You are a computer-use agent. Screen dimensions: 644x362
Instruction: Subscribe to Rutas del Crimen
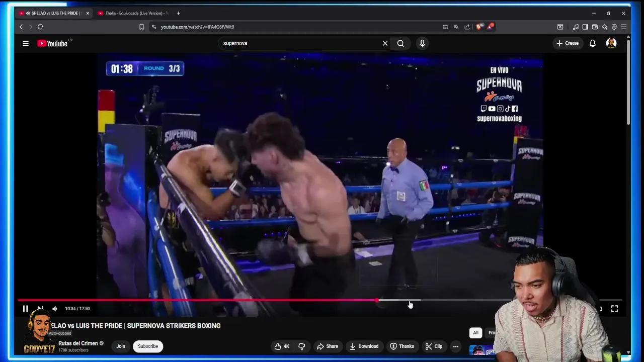[x=148, y=346]
